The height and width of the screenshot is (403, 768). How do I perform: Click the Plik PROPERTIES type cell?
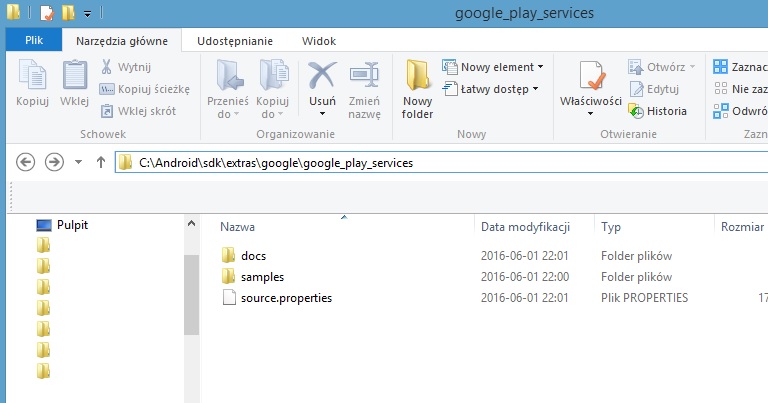[644, 298]
